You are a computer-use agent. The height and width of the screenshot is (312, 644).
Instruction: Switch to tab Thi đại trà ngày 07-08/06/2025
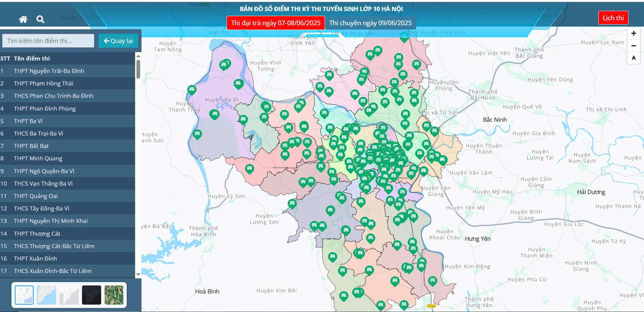(x=276, y=23)
